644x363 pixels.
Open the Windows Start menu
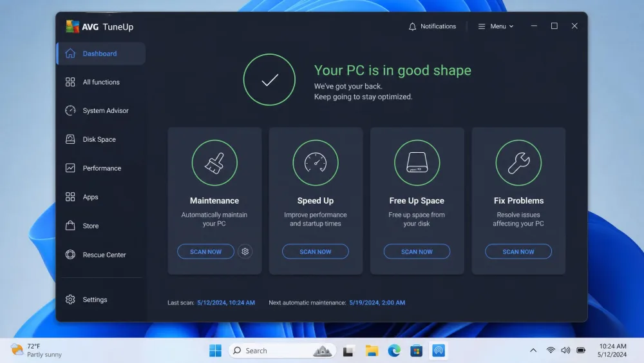[x=215, y=351]
